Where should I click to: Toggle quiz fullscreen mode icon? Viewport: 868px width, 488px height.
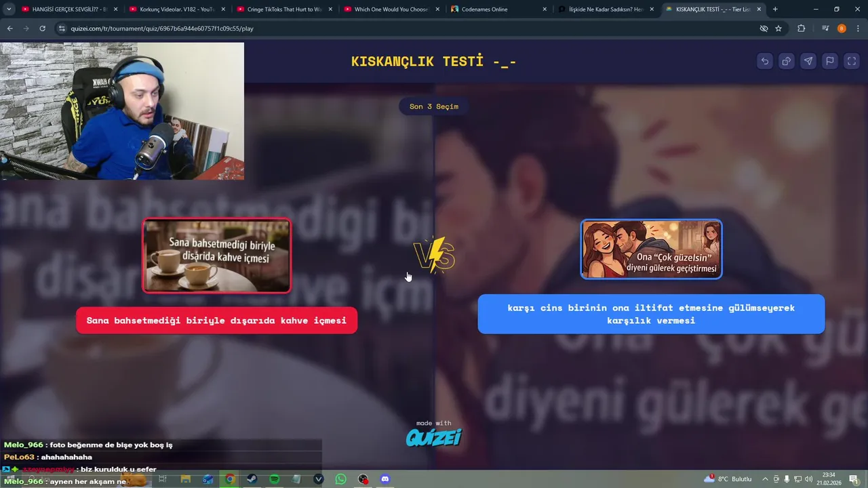[x=852, y=61]
